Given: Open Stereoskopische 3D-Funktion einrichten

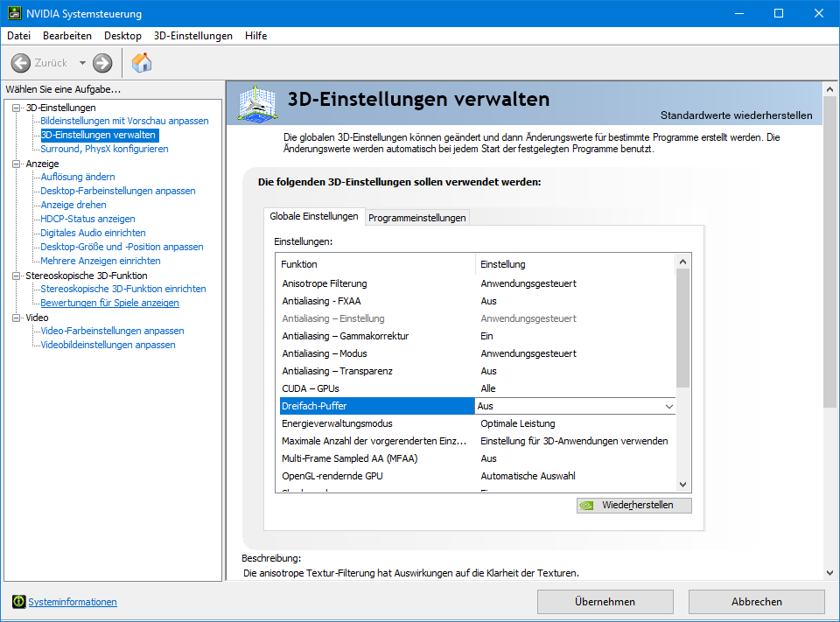Looking at the screenshot, I should [123, 289].
